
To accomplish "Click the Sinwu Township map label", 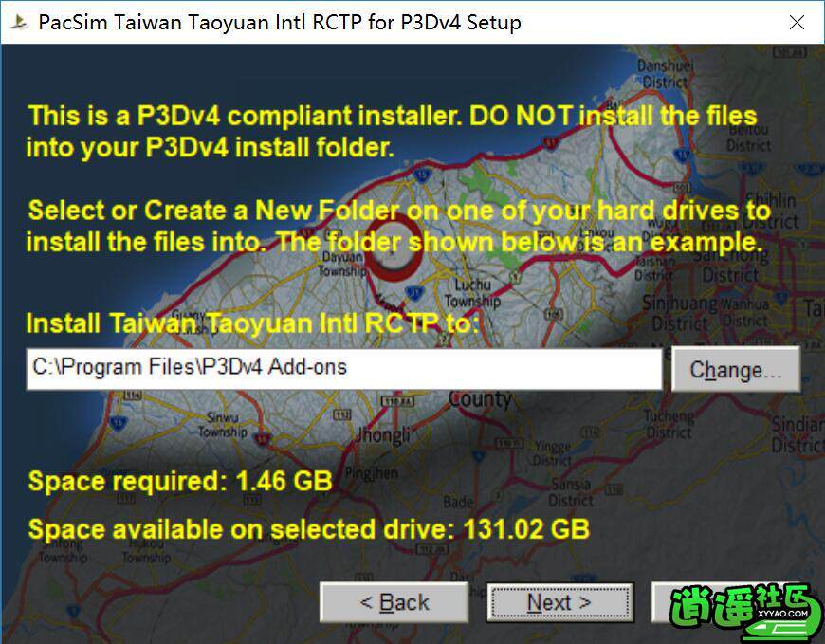I will 223,425.
